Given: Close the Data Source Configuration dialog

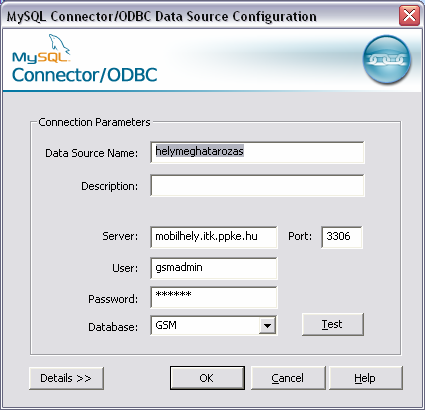Looking at the screenshot, I should (x=409, y=15).
